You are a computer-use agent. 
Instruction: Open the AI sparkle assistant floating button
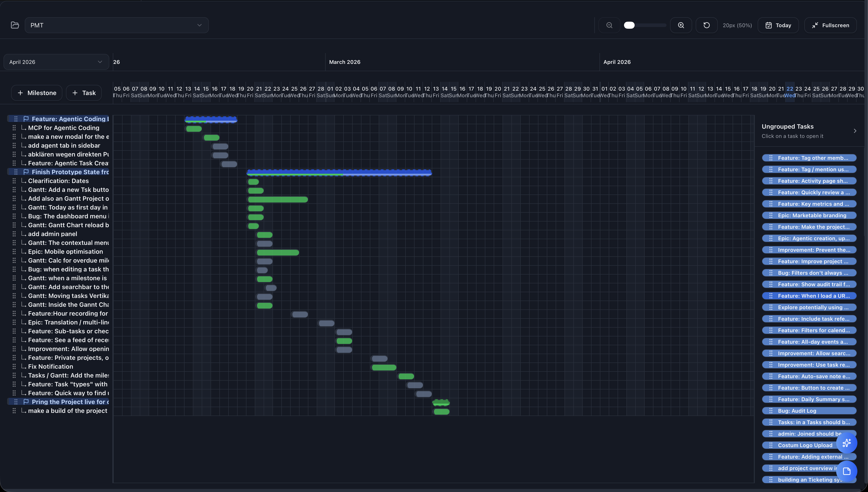pos(847,443)
